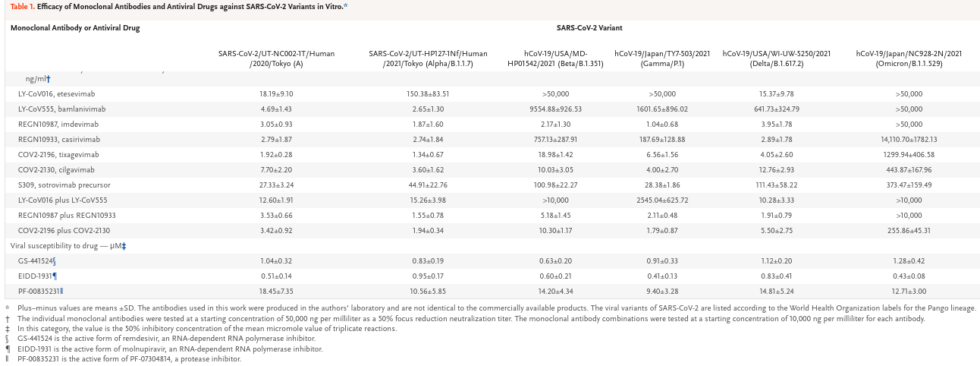Click the pilcrow marker after EIDD-1931 in table
The height and width of the screenshot is (366, 980).
click(55, 276)
